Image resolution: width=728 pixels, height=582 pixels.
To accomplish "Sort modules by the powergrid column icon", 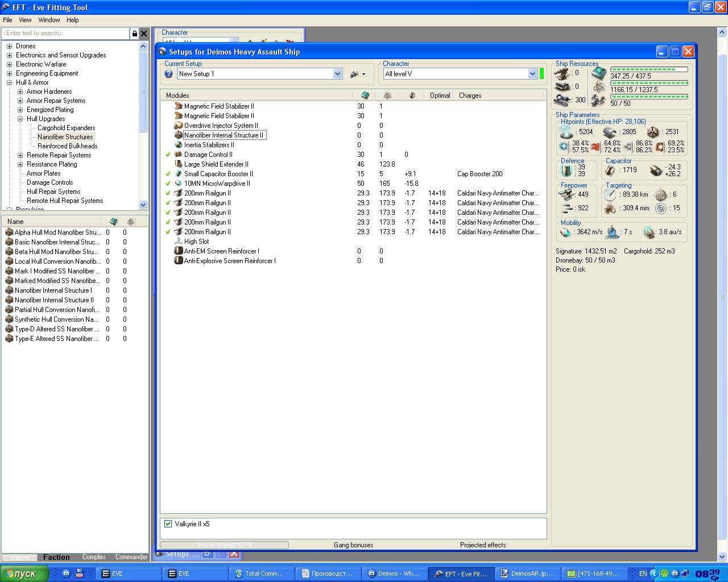I will click(387, 95).
